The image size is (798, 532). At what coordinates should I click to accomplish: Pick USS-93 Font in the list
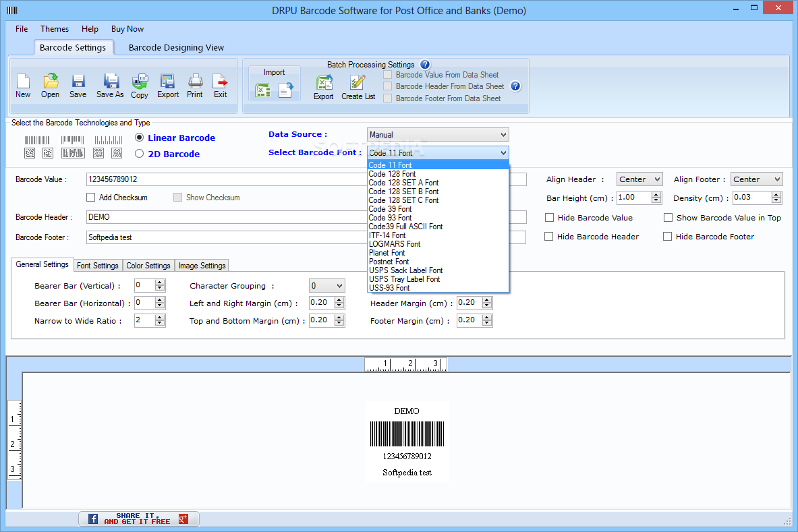tap(438, 288)
